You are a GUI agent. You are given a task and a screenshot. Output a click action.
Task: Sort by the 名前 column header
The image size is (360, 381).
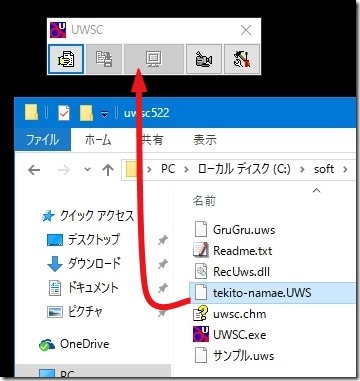tap(204, 201)
